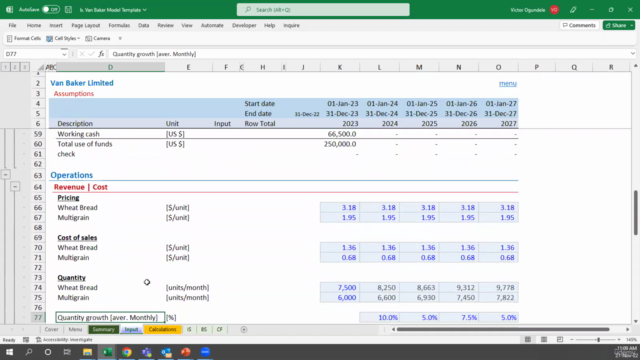The width and height of the screenshot is (640, 360).
Task: Click the Cover sheet tab
Action: click(x=51, y=329)
